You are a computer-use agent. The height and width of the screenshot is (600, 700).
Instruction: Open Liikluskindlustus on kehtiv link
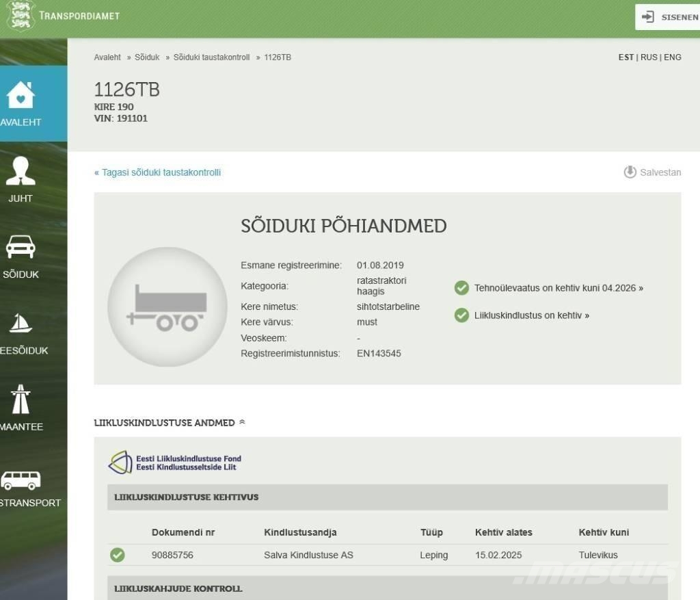(532, 315)
